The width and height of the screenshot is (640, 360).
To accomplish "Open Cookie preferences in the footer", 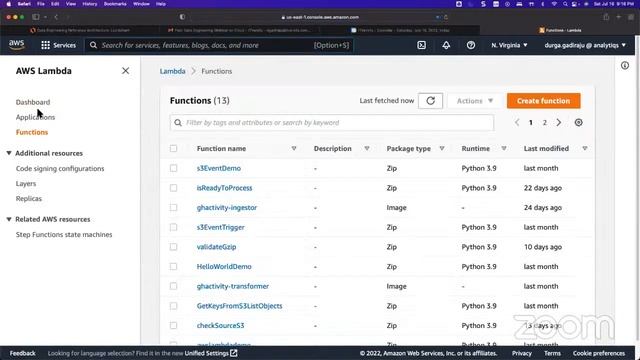I will [599, 353].
